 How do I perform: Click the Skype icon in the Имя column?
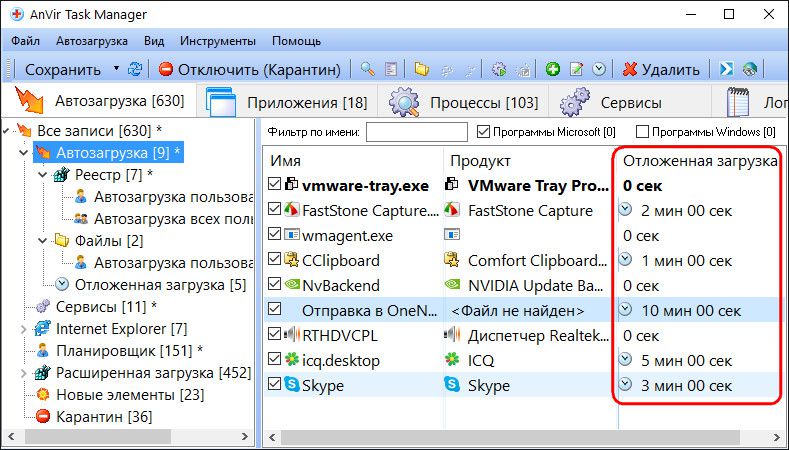(291, 385)
